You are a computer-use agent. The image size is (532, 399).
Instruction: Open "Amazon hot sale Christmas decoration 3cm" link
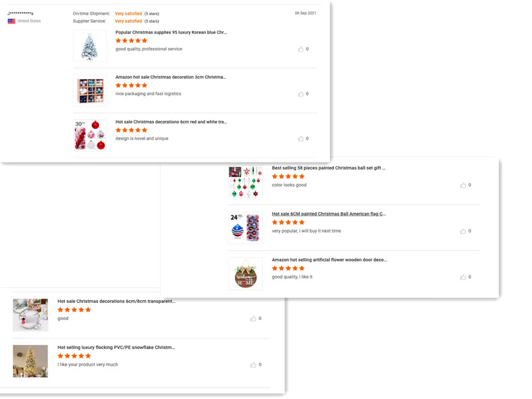[x=170, y=77]
